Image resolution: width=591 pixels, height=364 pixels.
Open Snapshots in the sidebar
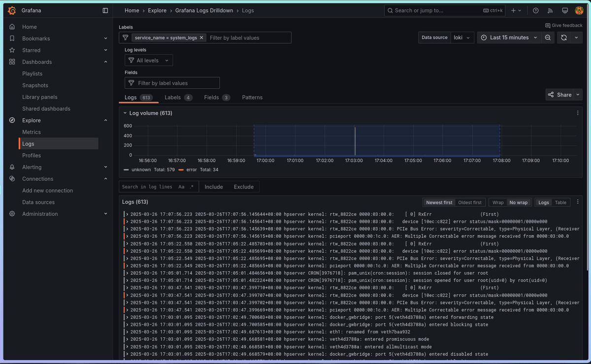(35, 85)
